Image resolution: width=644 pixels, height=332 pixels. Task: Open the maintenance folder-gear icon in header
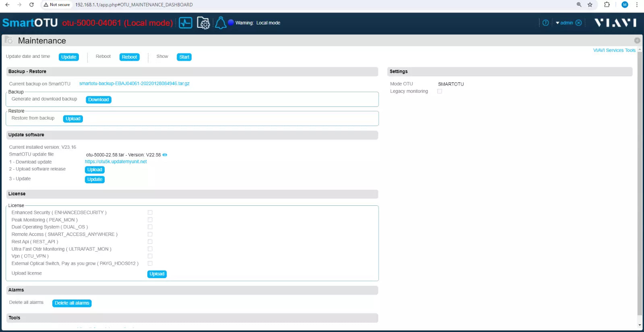(203, 23)
